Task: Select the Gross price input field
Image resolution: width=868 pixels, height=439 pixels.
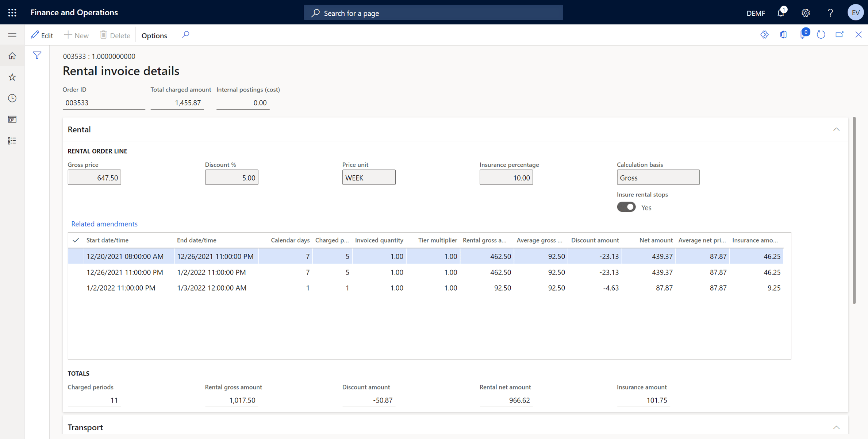Action: [x=93, y=178]
